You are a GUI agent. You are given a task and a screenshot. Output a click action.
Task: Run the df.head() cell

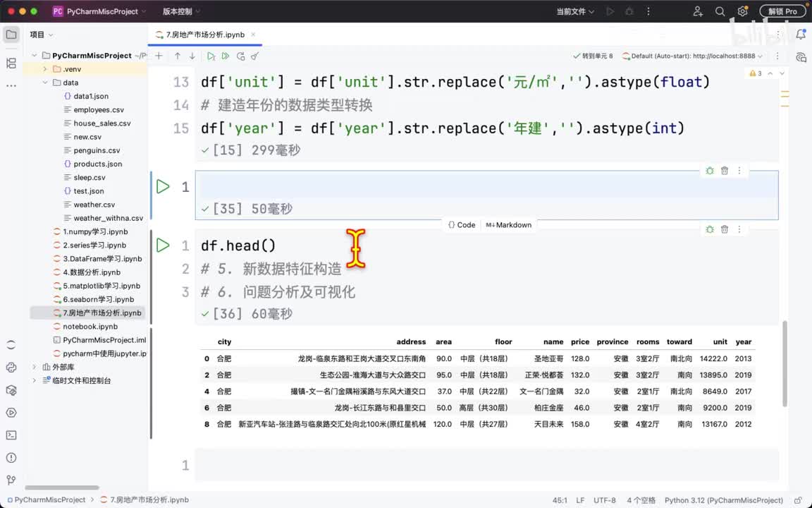[x=163, y=246]
